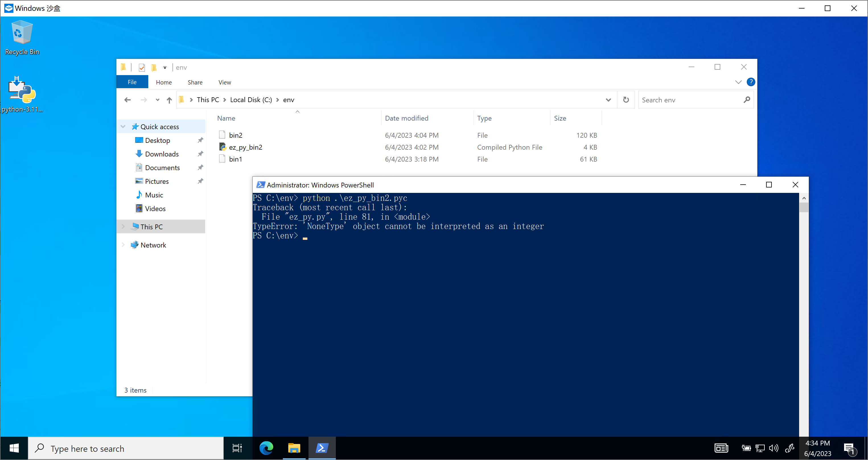Click the forward navigation arrow

(144, 100)
